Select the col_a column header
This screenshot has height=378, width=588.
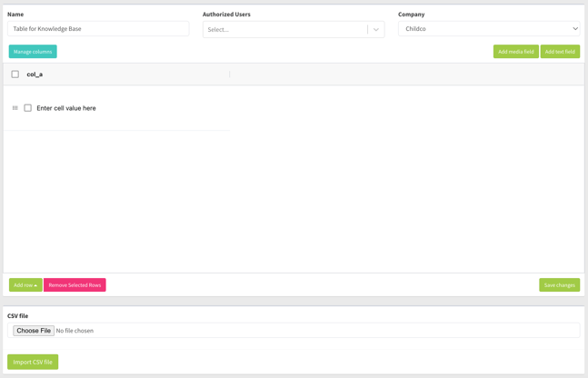35,75
